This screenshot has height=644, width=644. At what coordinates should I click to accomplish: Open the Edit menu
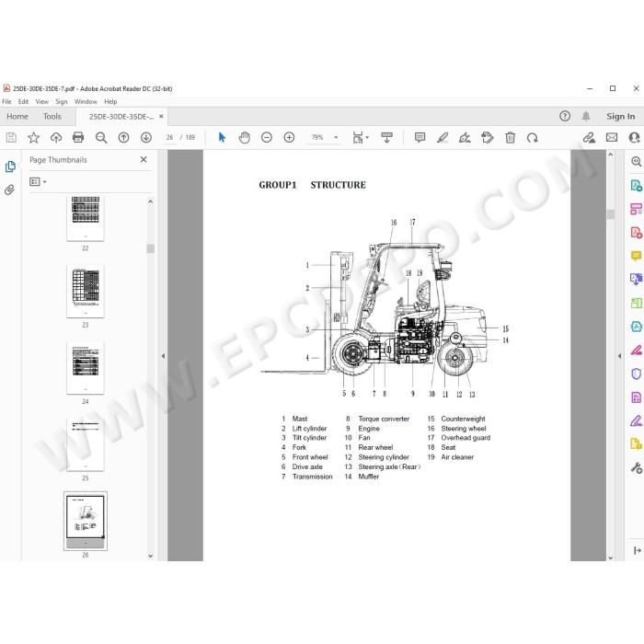(23, 101)
